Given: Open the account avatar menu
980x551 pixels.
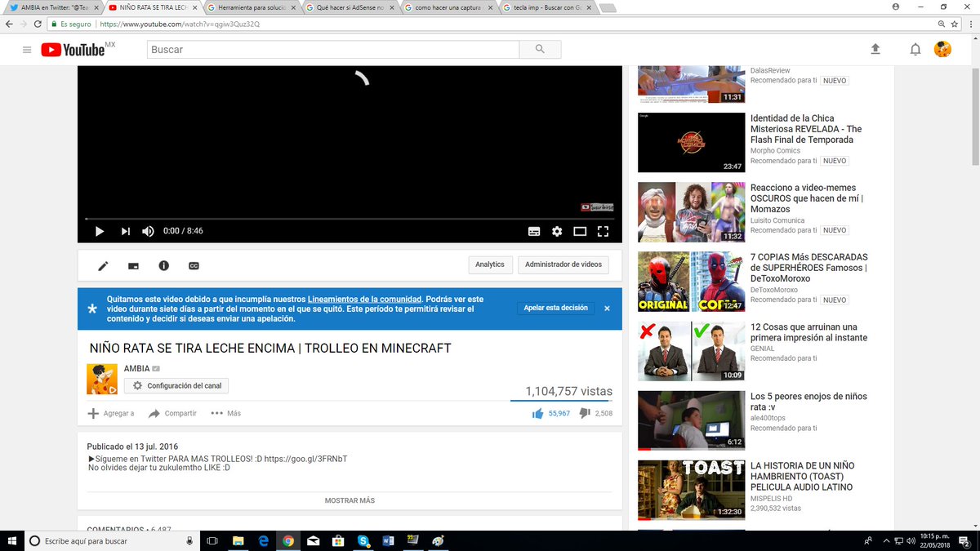Looking at the screenshot, I should (x=943, y=50).
